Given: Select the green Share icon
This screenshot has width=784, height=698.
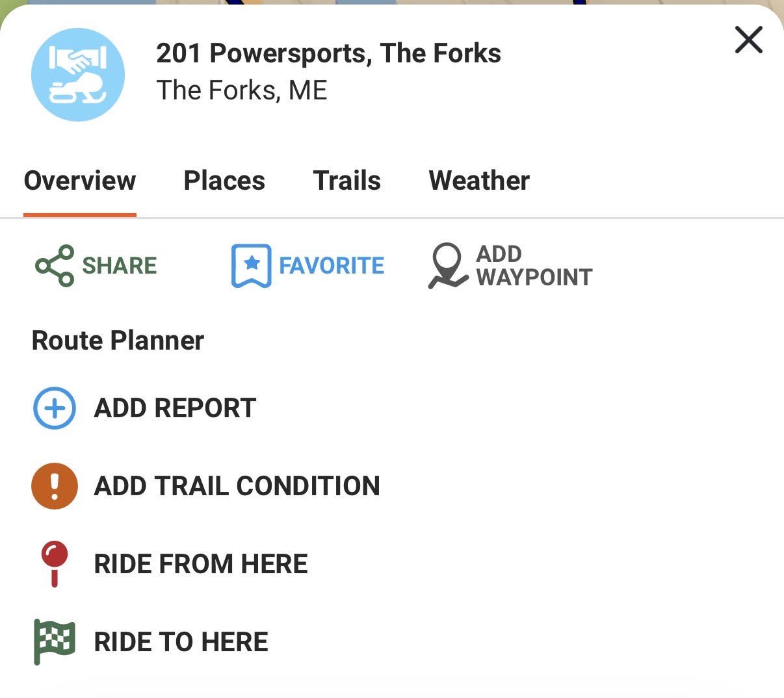Looking at the screenshot, I should point(51,265).
